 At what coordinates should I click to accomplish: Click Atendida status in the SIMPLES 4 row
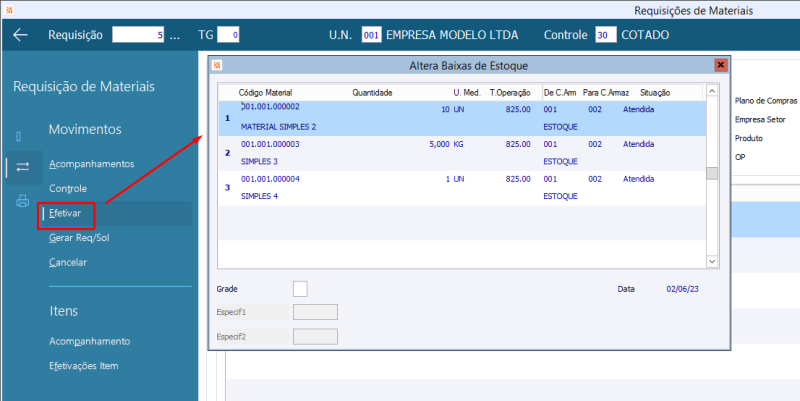pyautogui.click(x=638, y=179)
